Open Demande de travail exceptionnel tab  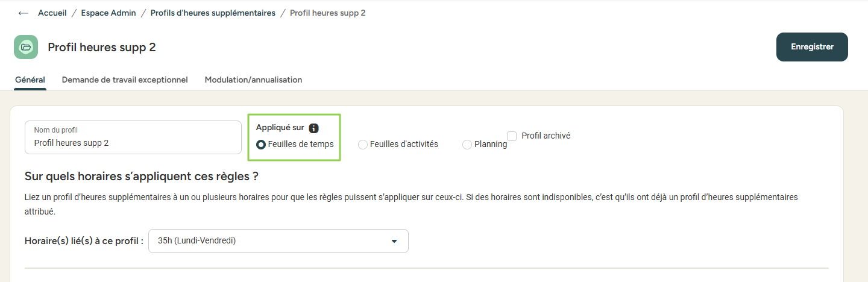[125, 80]
